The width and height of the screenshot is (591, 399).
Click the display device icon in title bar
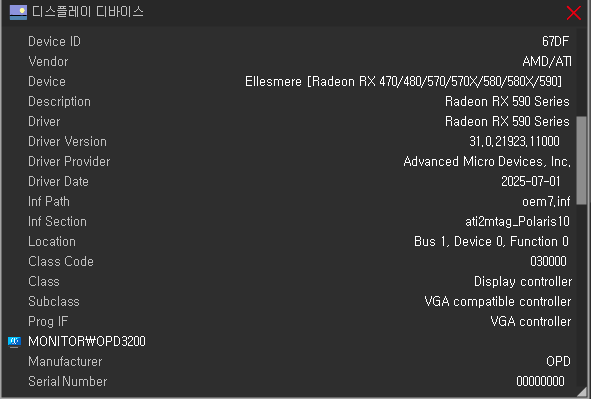(x=18, y=12)
